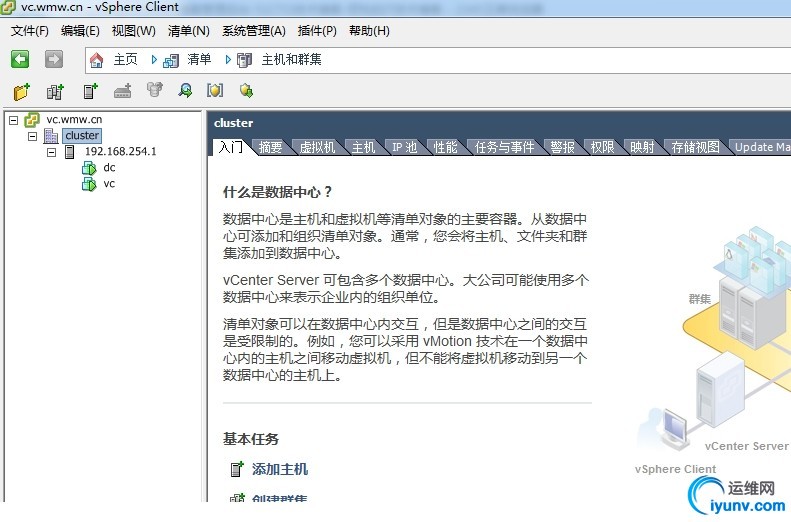Click the add host toolbar icon
The height and width of the screenshot is (522, 791).
pos(90,91)
